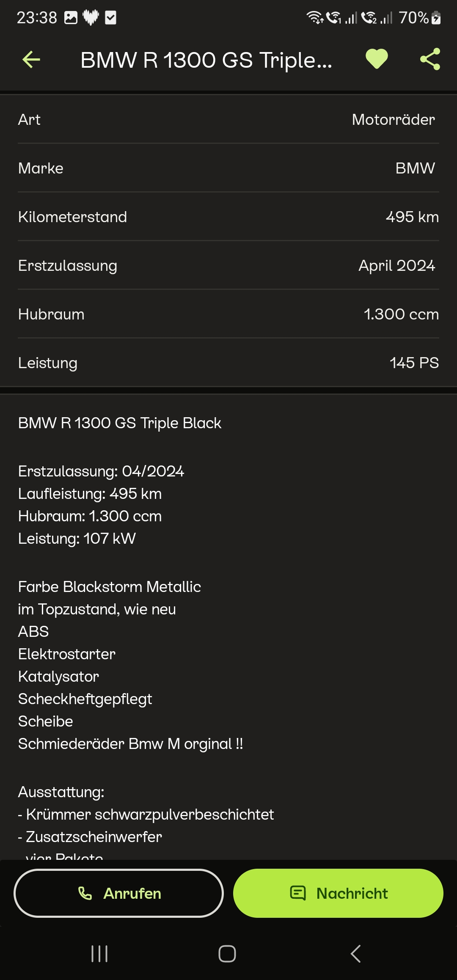The height and width of the screenshot is (980, 457).
Task: Tap the Kilometerstand 495 km row
Action: click(228, 217)
